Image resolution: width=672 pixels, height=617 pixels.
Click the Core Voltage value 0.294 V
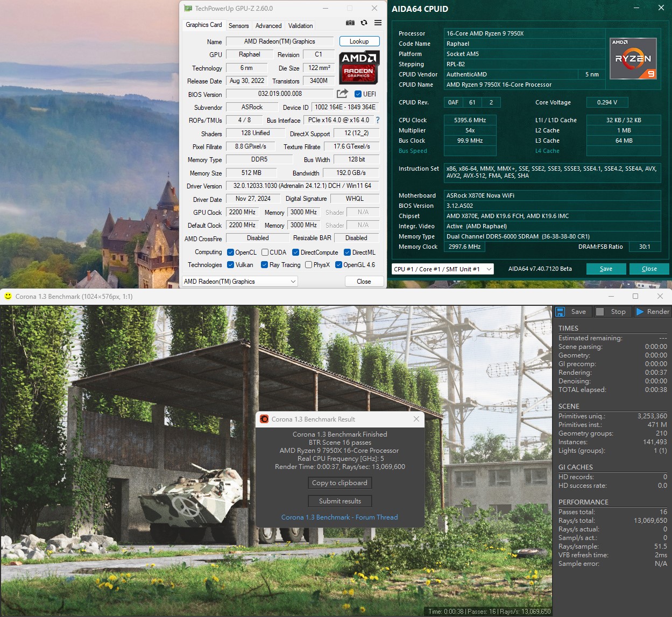[607, 102]
